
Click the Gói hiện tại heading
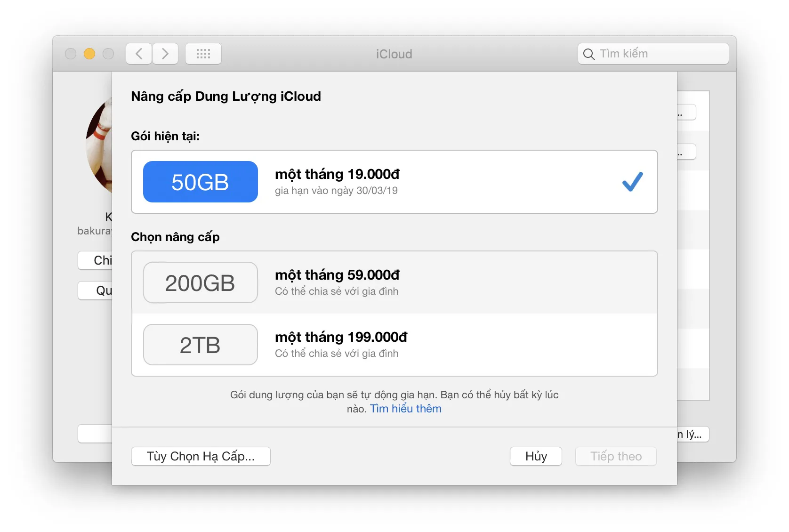point(165,136)
